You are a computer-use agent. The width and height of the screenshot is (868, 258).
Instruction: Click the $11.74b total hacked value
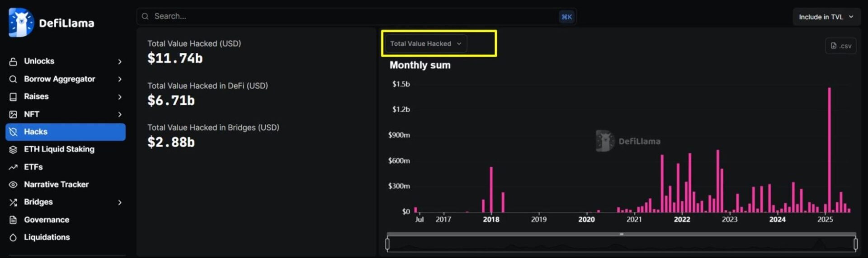point(175,58)
